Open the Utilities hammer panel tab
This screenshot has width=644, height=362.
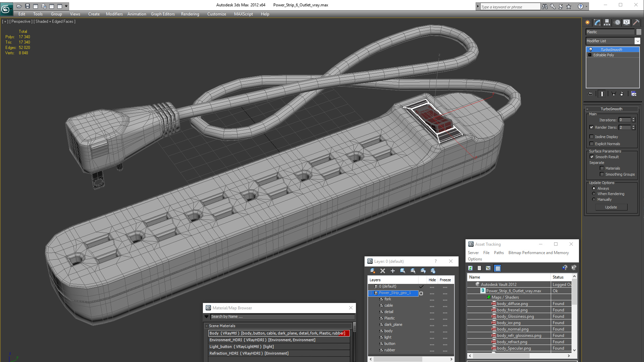(x=636, y=22)
